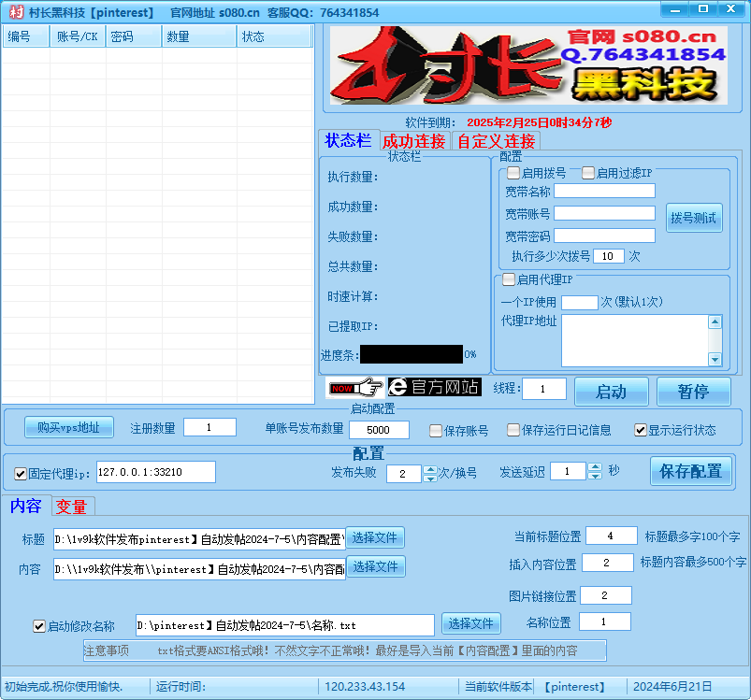751x700 pixels.
Task: Click the 宽带密码 input field
Action: [604, 236]
